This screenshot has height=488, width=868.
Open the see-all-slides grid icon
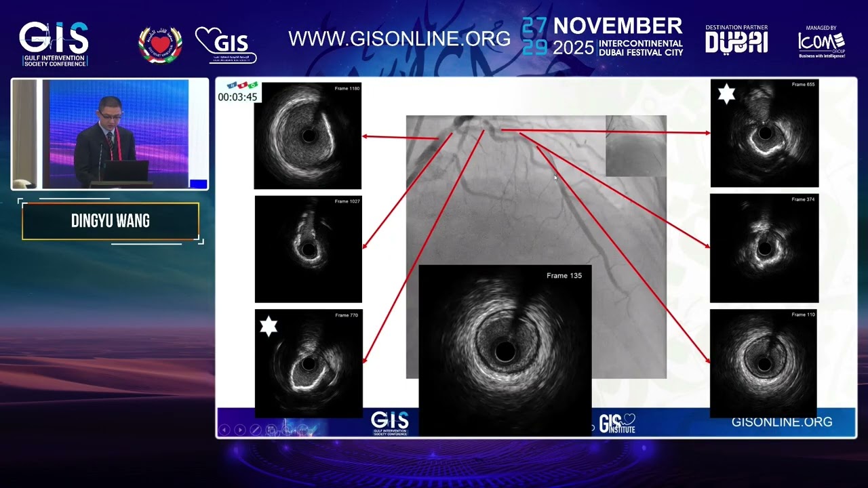(271, 430)
